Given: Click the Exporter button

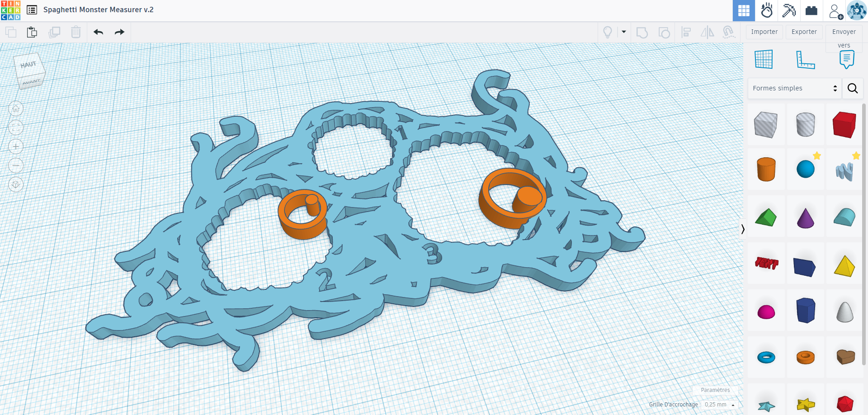Looking at the screenshot, I should pyautogui.click(x=804, y=32).
